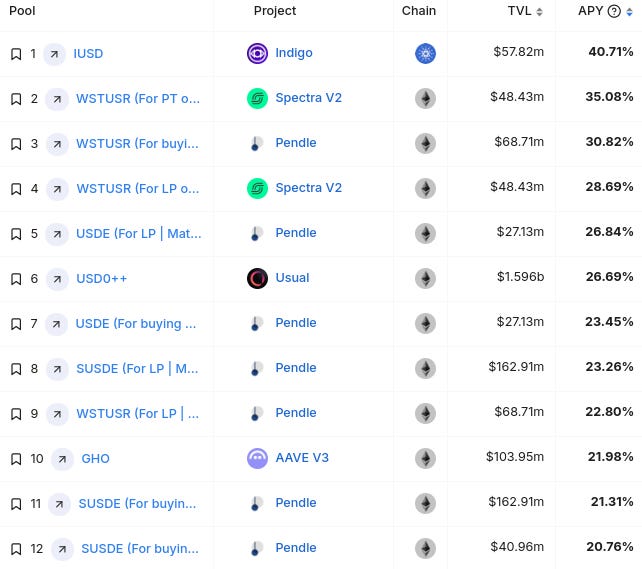Image resolution: width=642 pixels, height=569 pixels.
Task: Sort table by APY arrows
Action: click(630, 12)
